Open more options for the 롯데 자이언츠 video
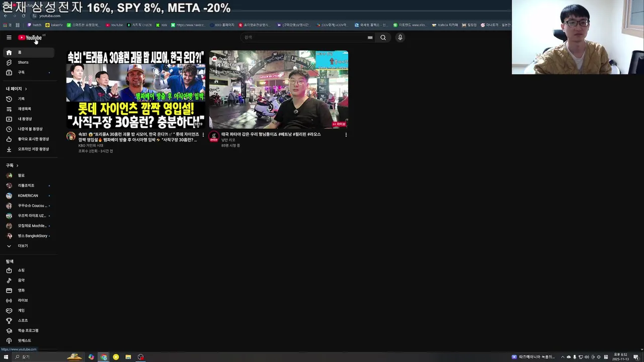The width and height of the screenshot is (644, 362). point(203,135)
